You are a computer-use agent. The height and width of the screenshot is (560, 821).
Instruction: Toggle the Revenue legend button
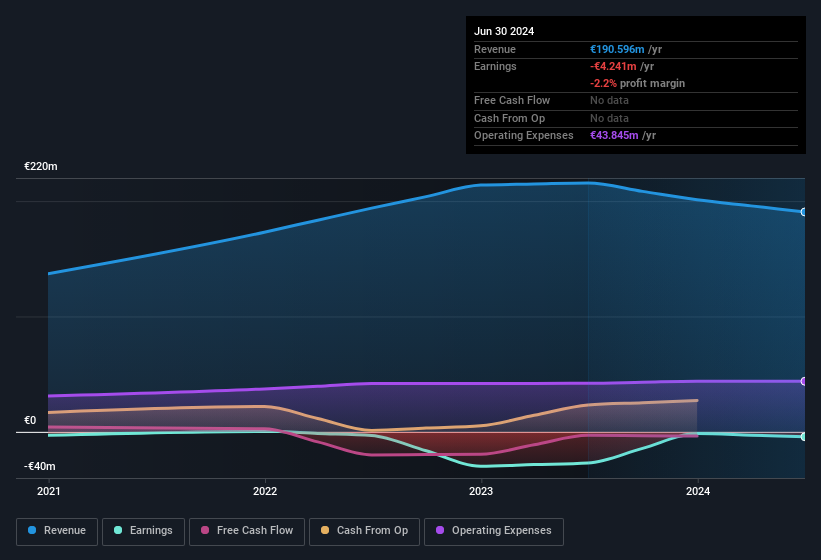coord(57,531)
